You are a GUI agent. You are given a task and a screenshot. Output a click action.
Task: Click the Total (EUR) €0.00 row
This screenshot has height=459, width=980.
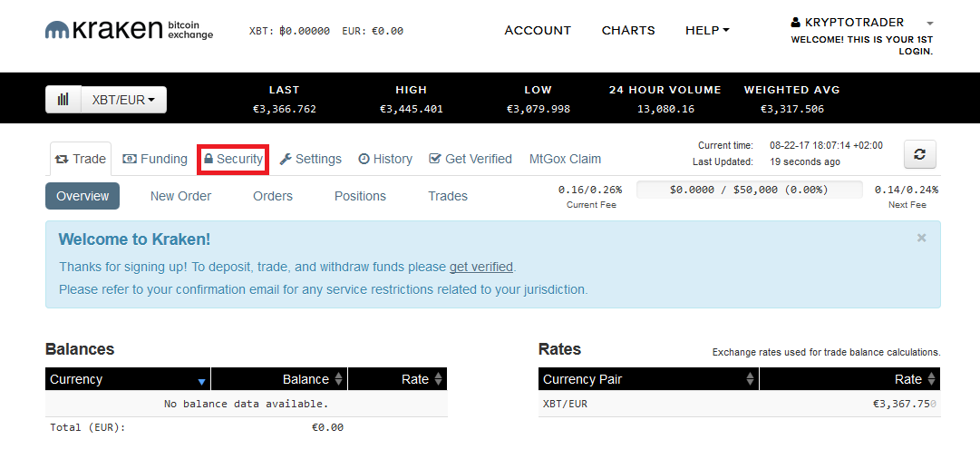[247, 428]
